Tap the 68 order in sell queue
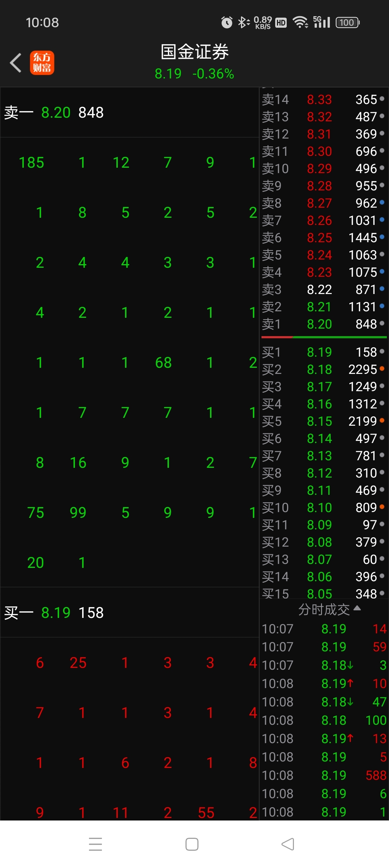The height and width of the screenshot is (868, 389). tap(163, 363)
